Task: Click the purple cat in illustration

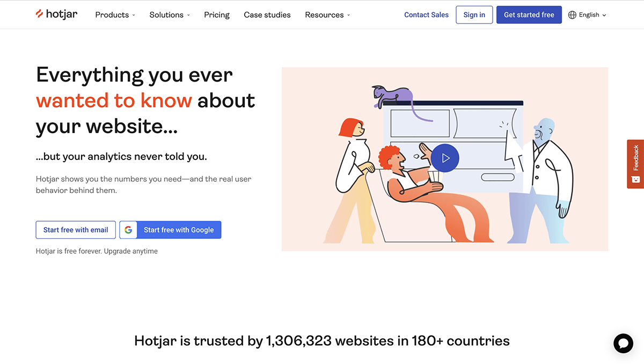Action: [393, 96]
